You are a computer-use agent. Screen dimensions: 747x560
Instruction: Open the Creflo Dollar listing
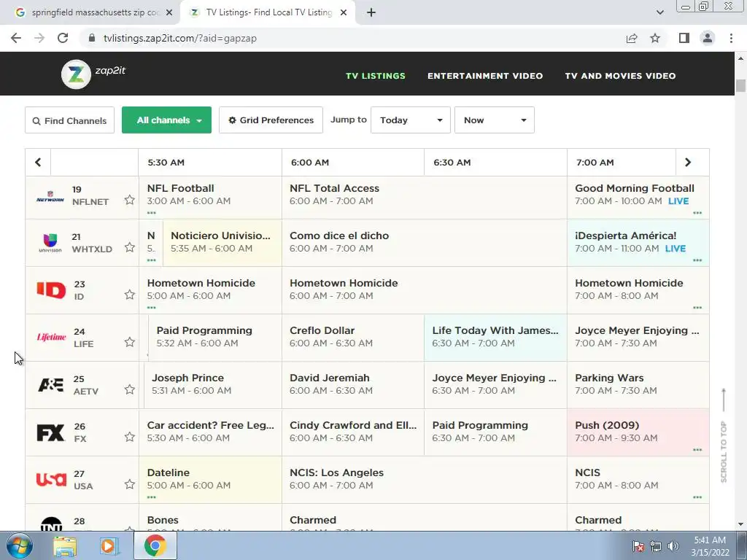point(353,337)
